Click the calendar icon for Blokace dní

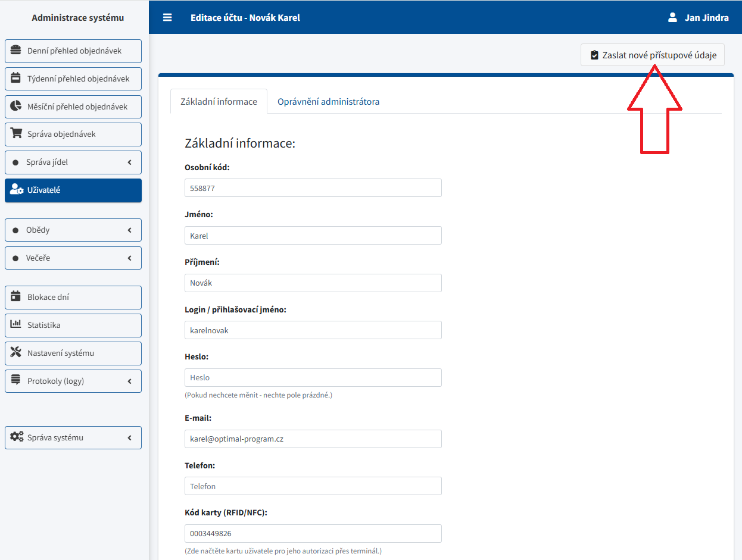pyautogui.click(x=16, y=297)
